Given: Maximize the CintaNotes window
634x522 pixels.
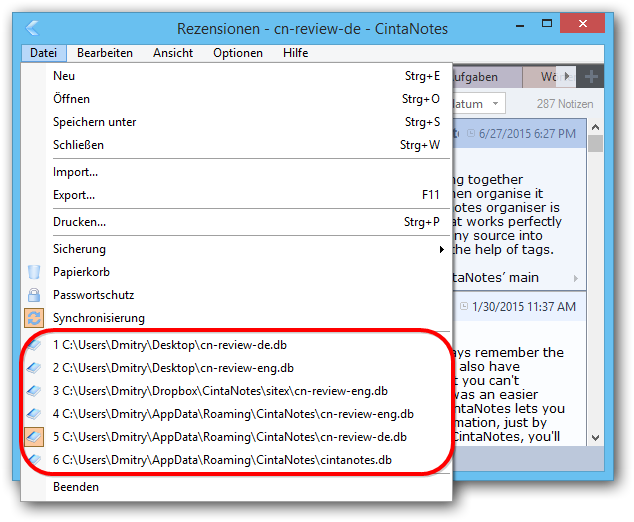Looking at the screenshot, I should [x=547, y=23].
